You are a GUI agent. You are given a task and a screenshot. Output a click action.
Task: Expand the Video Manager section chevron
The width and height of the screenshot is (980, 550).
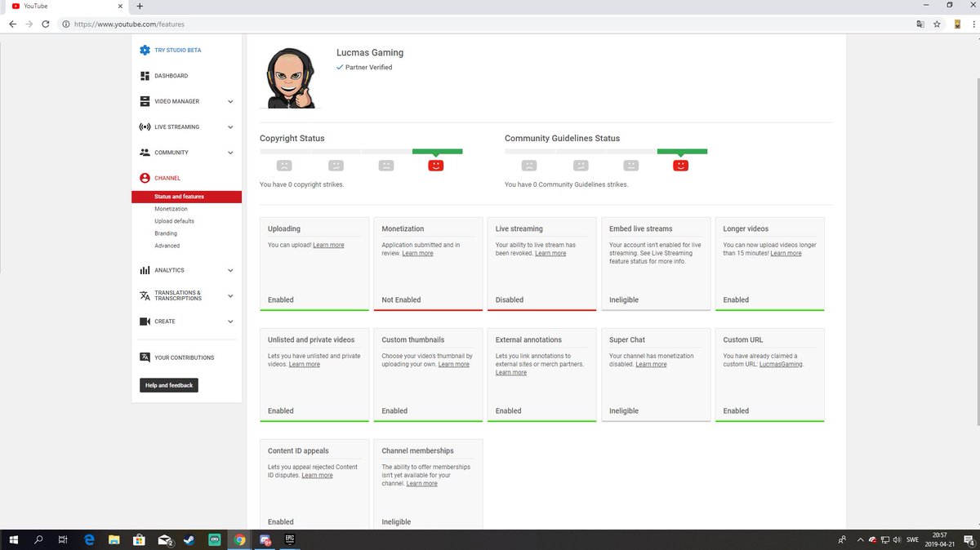click(230, 101)
